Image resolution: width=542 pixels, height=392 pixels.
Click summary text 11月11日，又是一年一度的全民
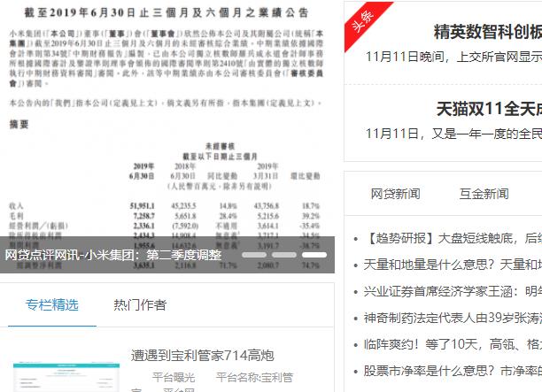(x=453, y=134)
